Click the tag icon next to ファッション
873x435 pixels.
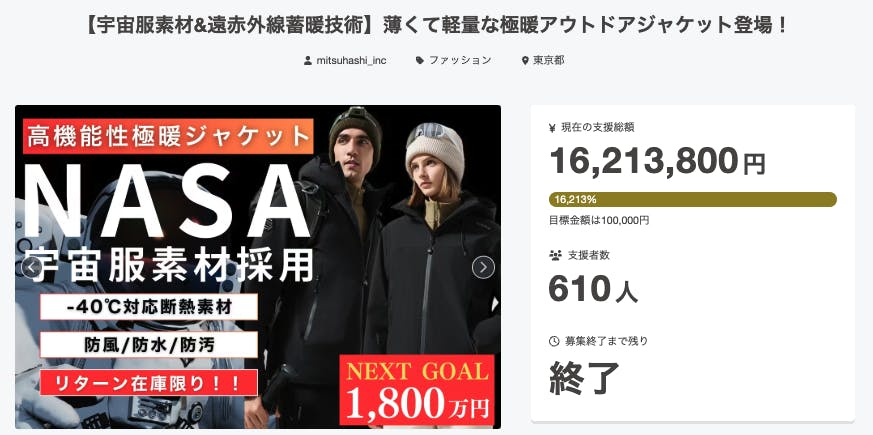[x=420, y=60]
